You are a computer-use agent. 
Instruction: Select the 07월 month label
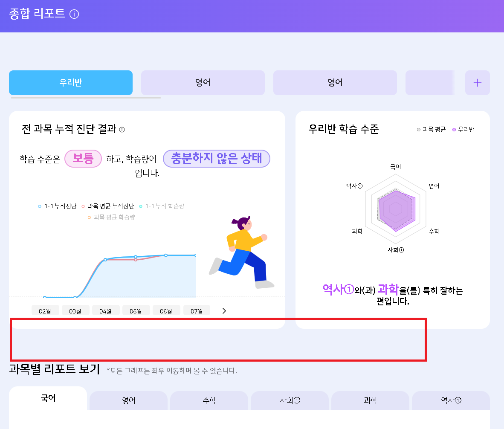click(197, 311)
